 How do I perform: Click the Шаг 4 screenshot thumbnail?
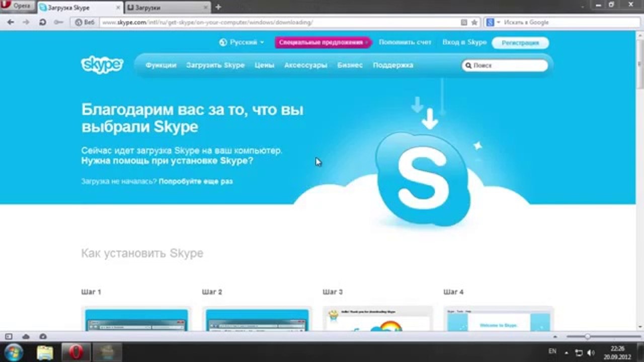tap(499, 319)
